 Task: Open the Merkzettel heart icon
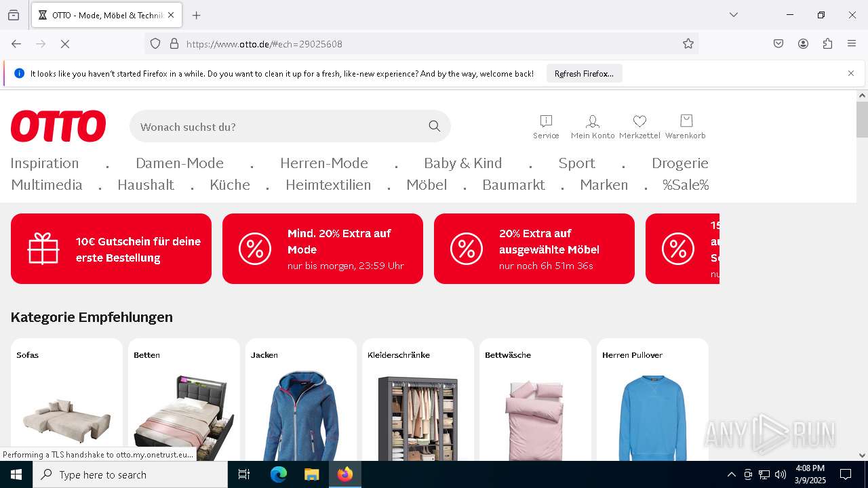tap(639, 127)
